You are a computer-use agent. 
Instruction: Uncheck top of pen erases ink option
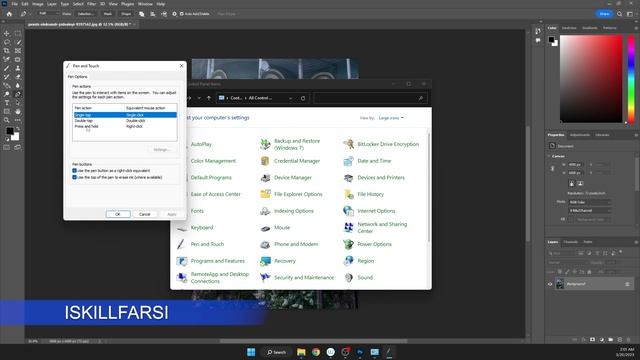coord(74,177)
